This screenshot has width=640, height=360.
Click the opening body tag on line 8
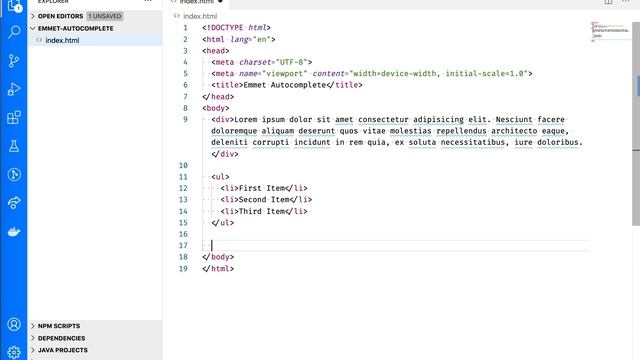pyautogui.click(x=216, y=108)
